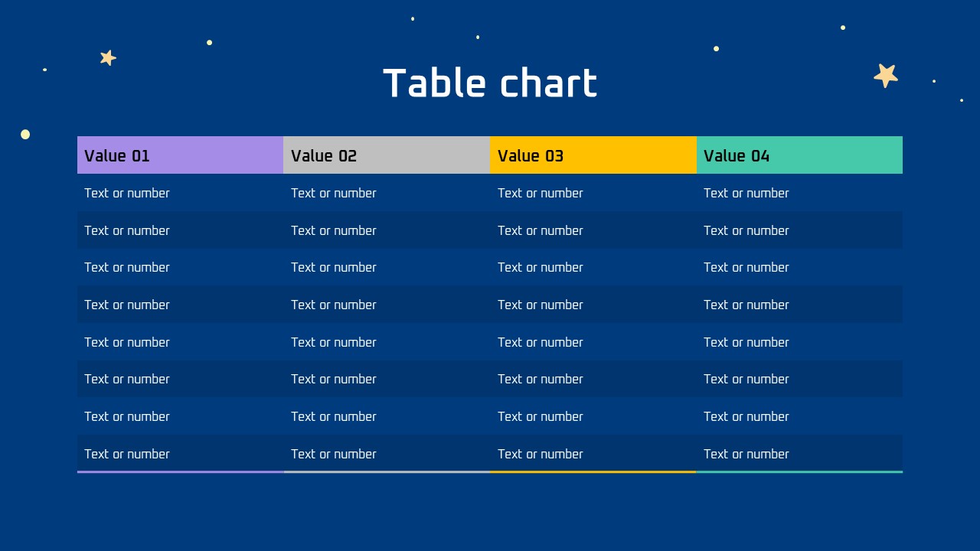Select the teal "Value 04" header cell
The height and width of the screenshot is (551, 980).
[799, 155]
